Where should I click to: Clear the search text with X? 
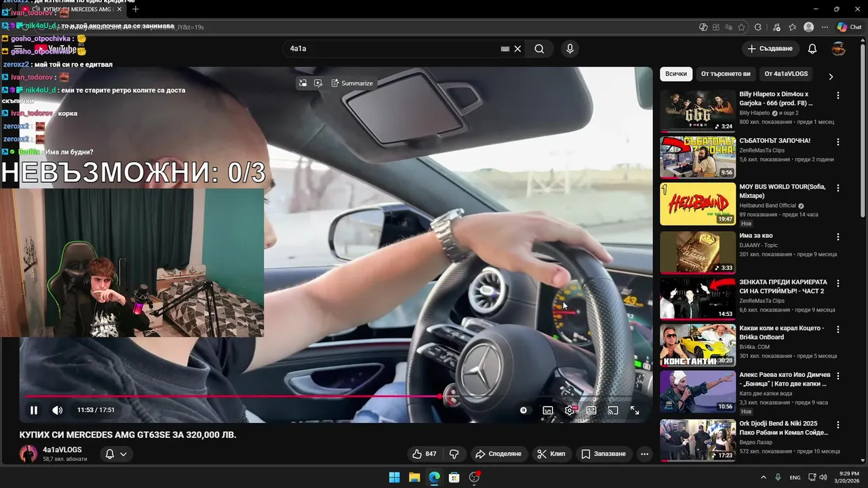click(517, 49)
